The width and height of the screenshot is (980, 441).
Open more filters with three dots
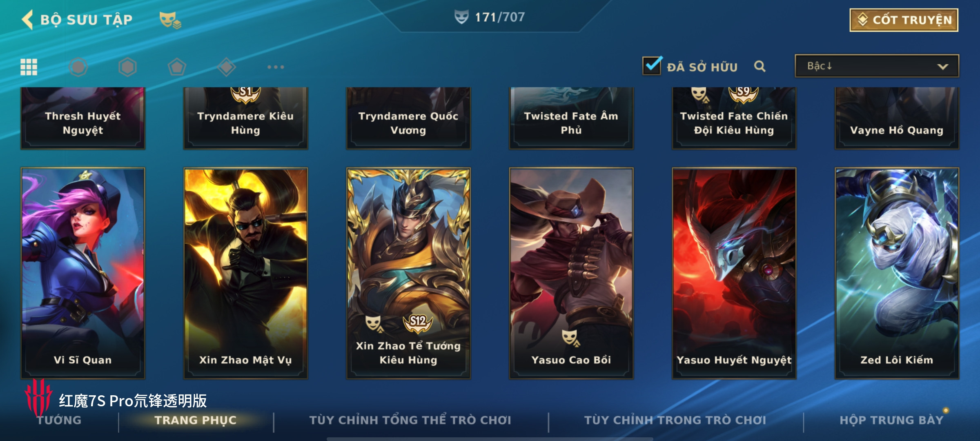click(x=276, y=67)
